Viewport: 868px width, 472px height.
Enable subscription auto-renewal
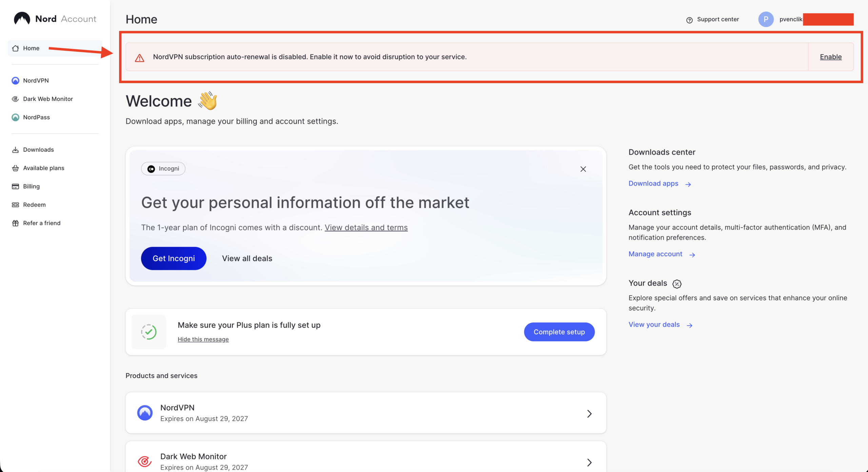click(x=830, y=57)
